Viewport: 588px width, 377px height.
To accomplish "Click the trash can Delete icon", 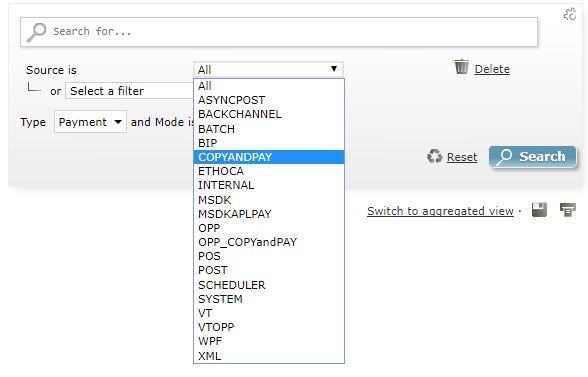I will click(462, 67).
